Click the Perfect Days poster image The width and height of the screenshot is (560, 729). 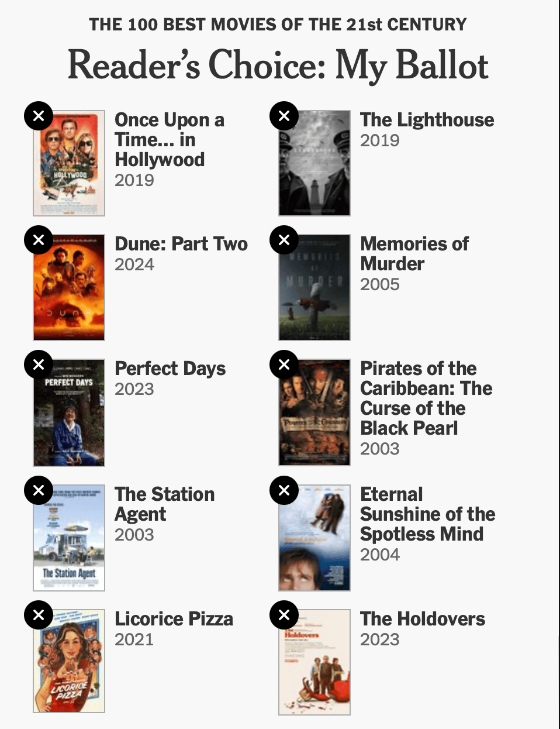(69, 412)
